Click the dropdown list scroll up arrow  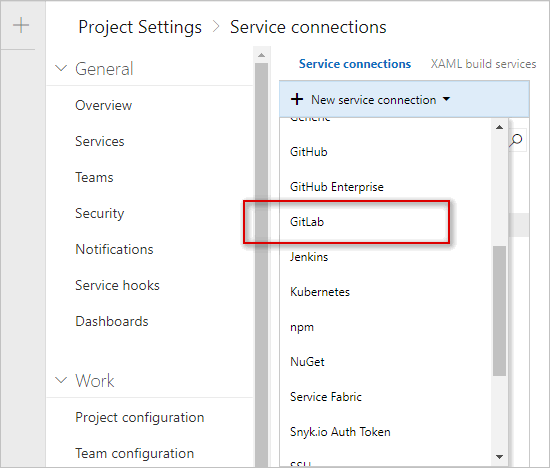pos(499,127)
